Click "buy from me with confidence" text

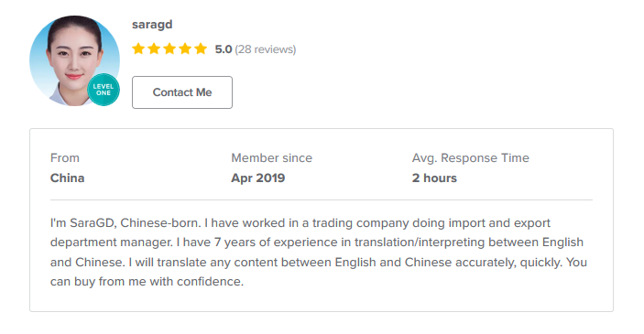[x=158, y=282]
